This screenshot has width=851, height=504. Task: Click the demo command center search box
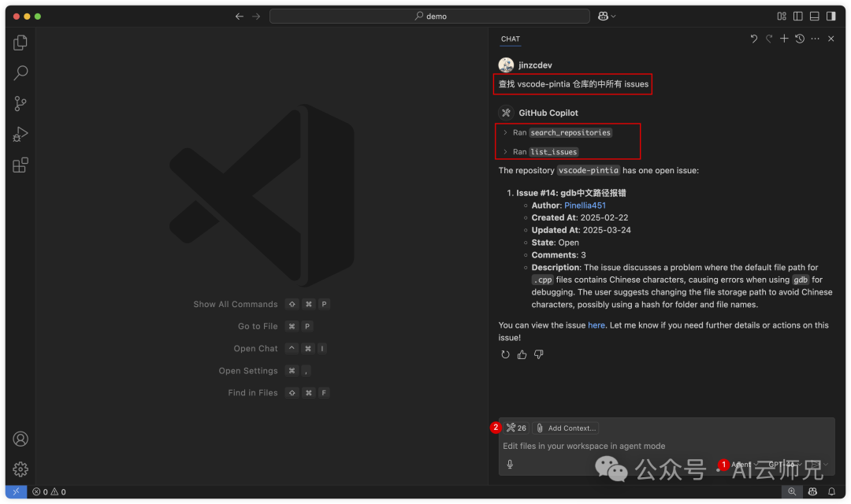click(430, 17)
